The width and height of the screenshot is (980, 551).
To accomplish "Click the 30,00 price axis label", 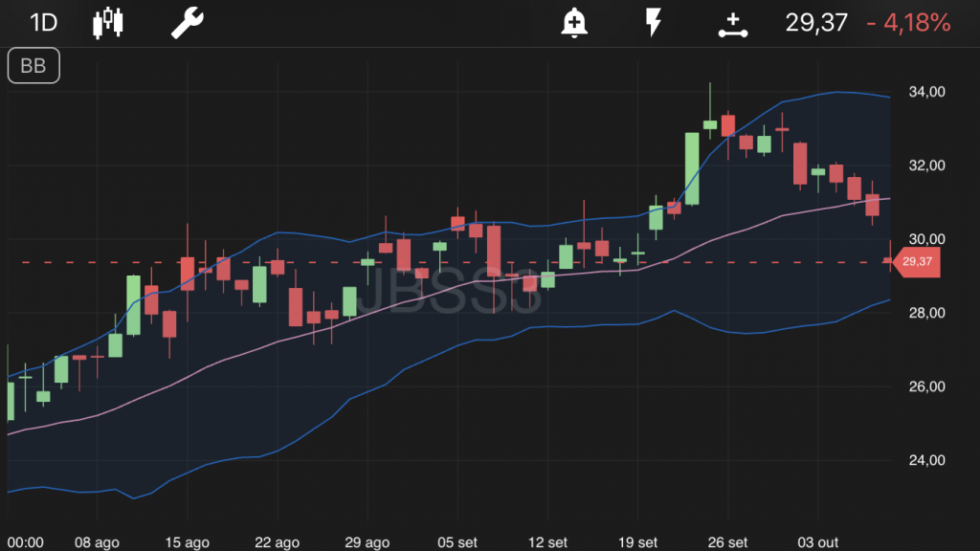I will click(x=926, y=239).
